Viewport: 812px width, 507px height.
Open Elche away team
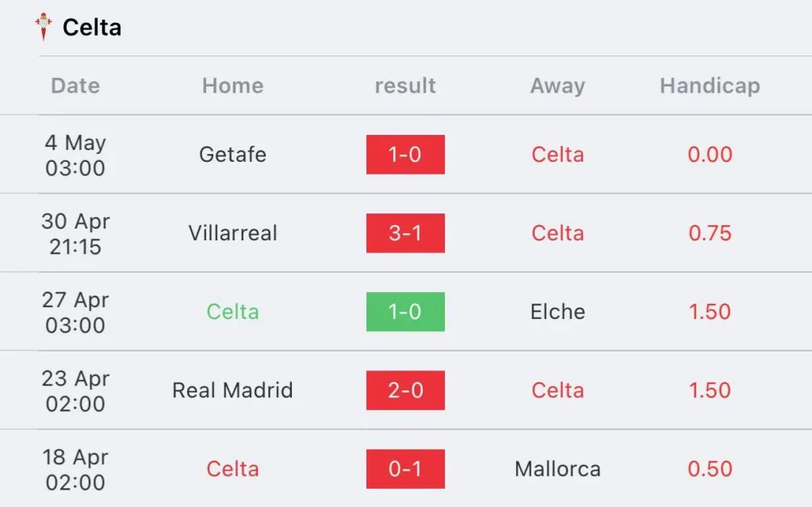557,312
